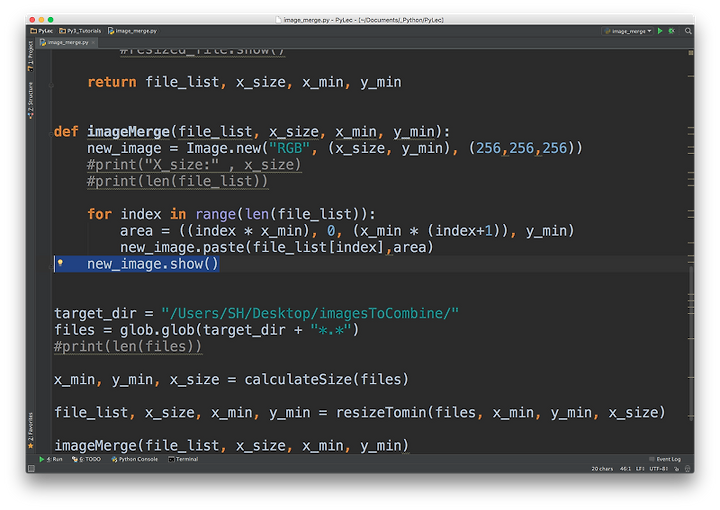Image resolution: width=720 pixels, height=510 pixels.
Task: Click the '20 chars' selection info in status bar
Action: click(x=602, y=469)
